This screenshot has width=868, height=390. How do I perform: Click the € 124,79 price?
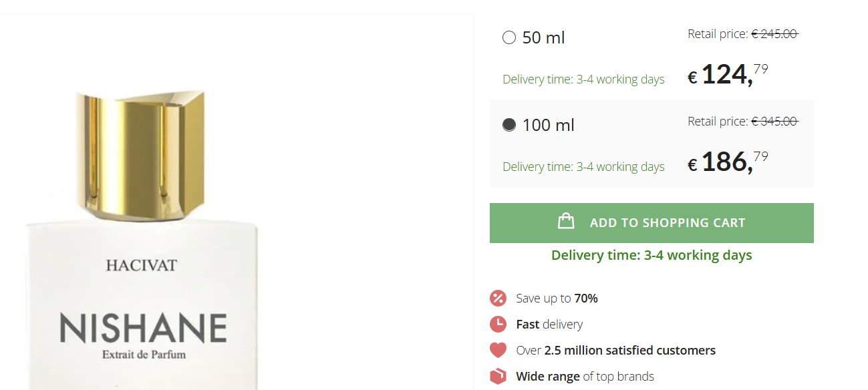tap(728, 75)
